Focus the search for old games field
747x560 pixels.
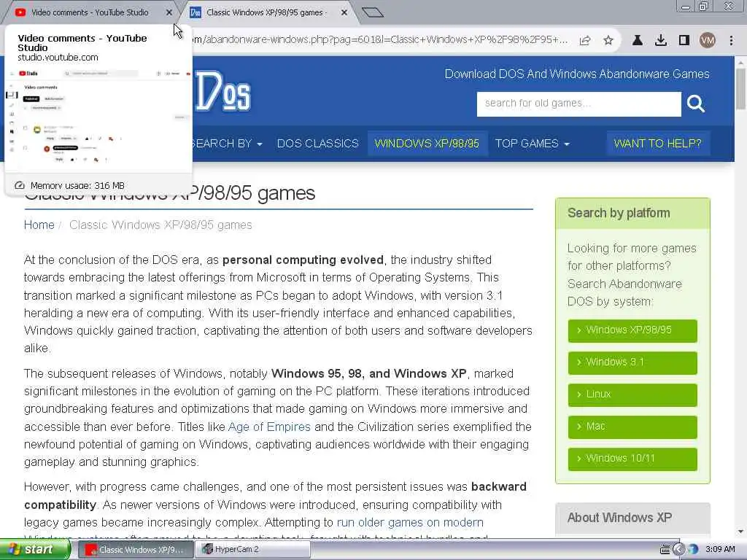(578, 104)
